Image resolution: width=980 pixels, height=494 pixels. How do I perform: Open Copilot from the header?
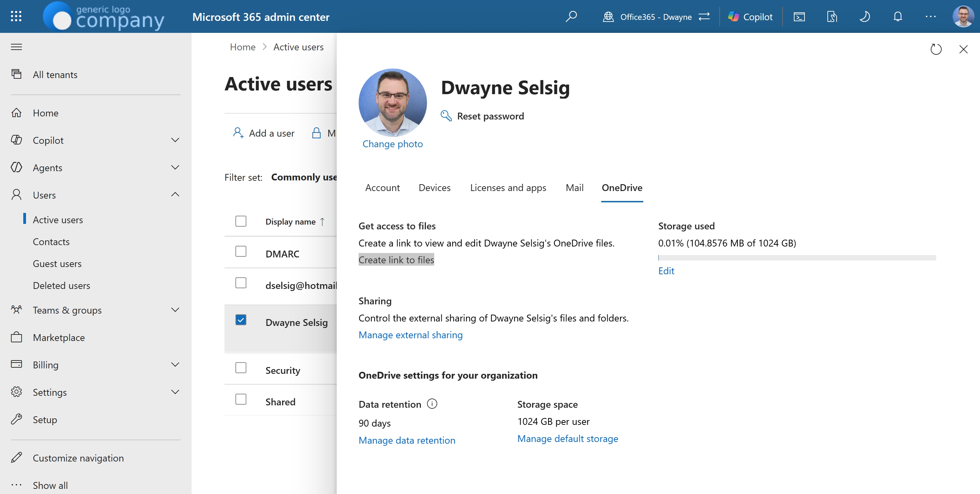pos(750,17)
